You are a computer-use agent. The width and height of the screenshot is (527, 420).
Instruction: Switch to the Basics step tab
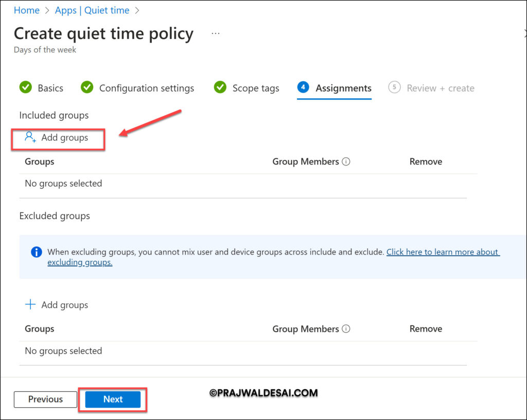[41, 87]
